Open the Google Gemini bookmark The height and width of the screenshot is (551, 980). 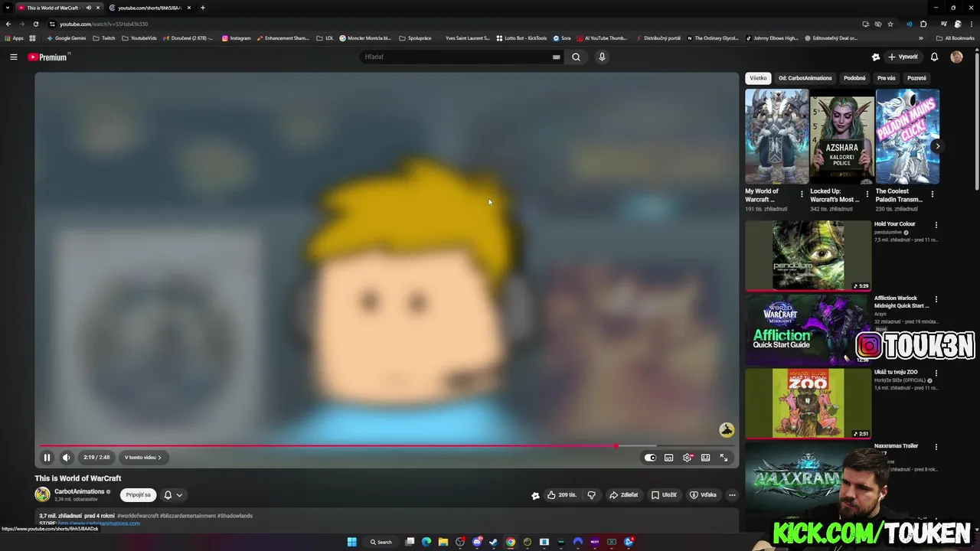coord(66,38)
